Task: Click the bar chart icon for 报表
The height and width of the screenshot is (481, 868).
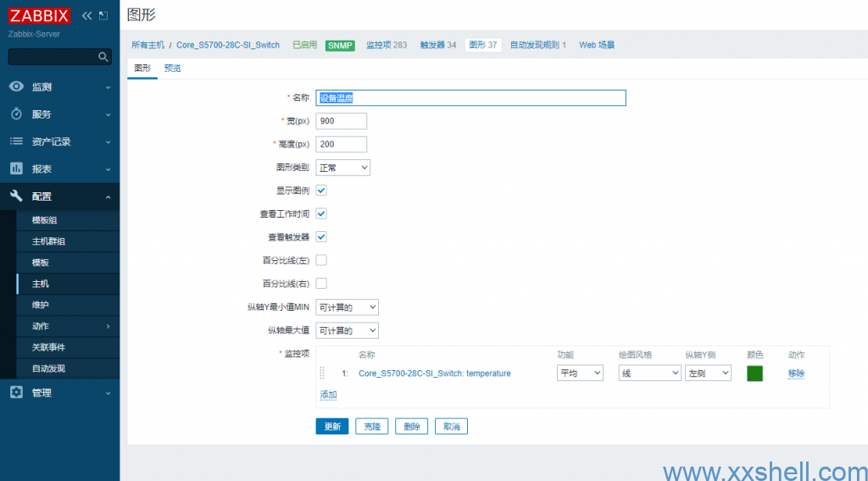Action: point(16,169)
